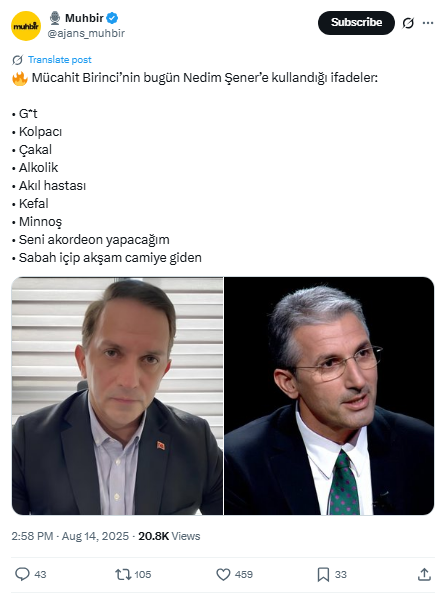Click the blue verified badge

(x=112, y=17)
